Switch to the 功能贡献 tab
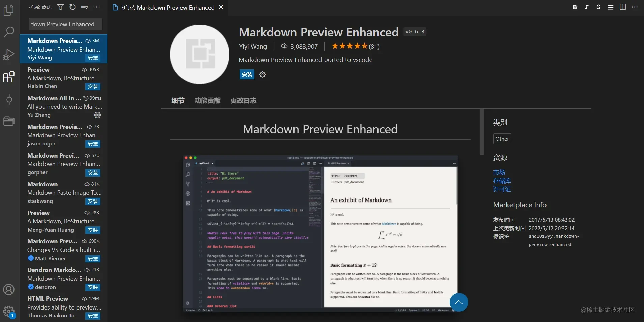644x322 pixels. [x=207, y=100]
